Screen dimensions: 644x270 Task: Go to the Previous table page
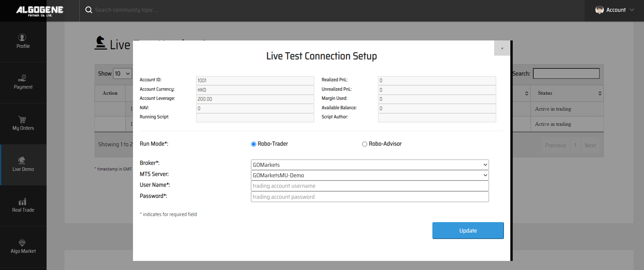(556, 145)
